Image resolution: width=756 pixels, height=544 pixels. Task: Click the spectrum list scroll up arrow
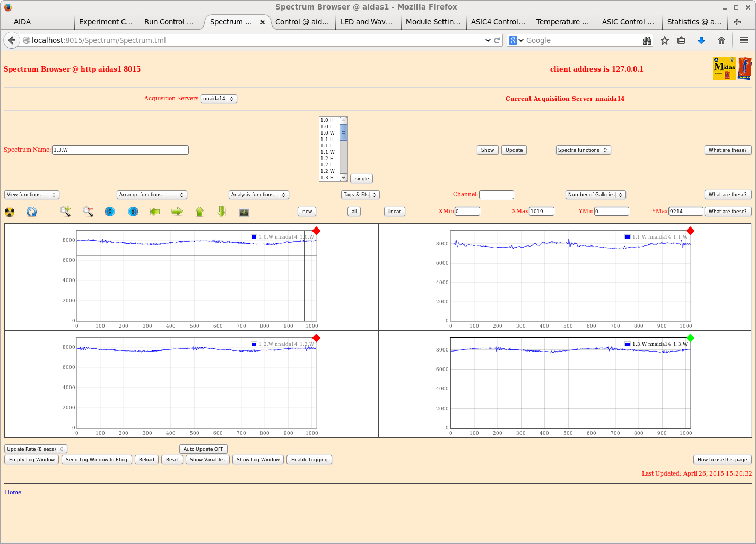pyautogui.click(x=344, y=120)
